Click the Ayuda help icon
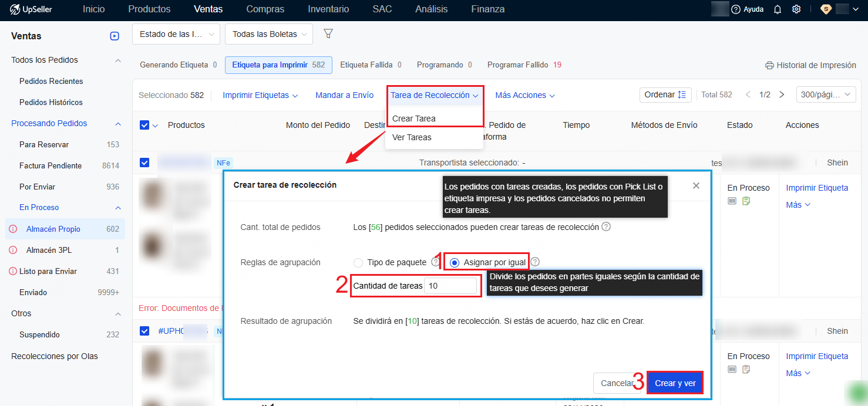 pos(736,9)
